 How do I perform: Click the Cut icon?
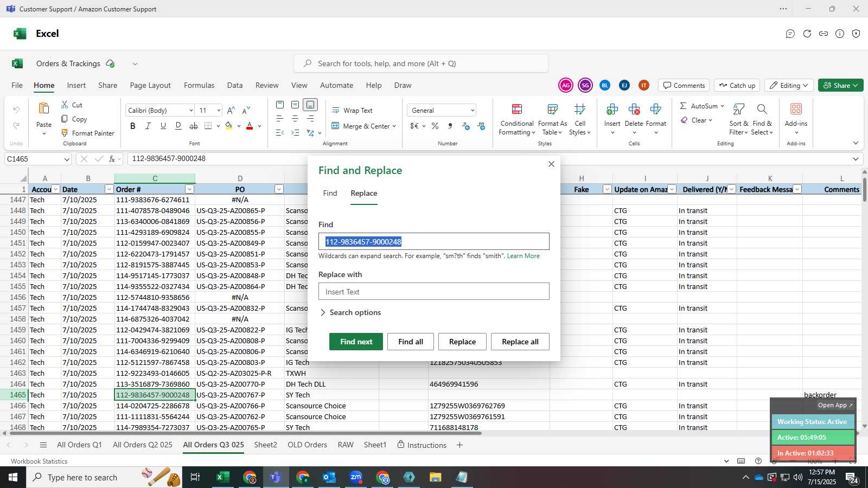coord(65,105)
